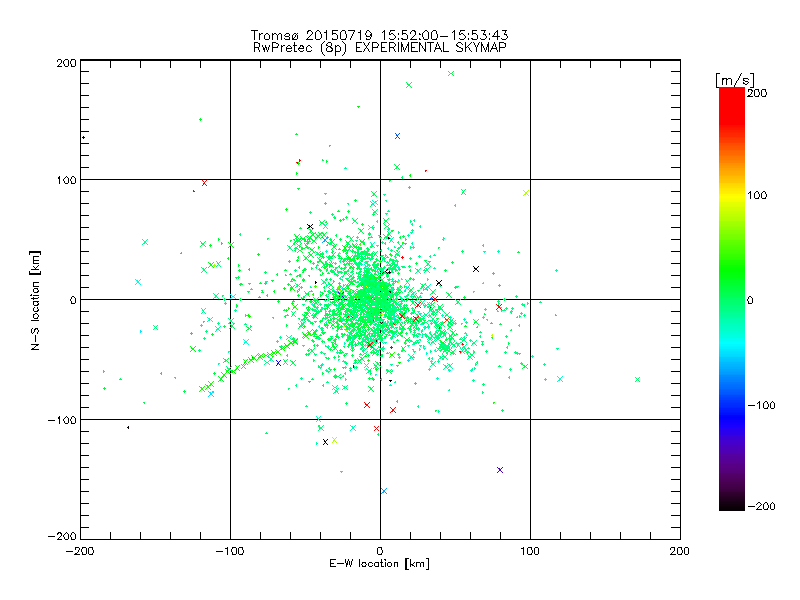The image size is (800, 600).
Task: Click the green X marker at the very top
Action: point(451,73)
